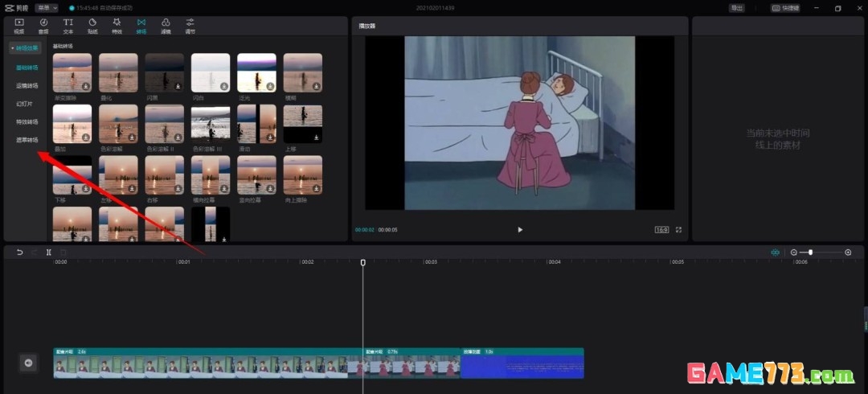The height and width of the screenshot is (394, 868).
Task: Select the 文本 (Text) tool tab
Action: 68,26
